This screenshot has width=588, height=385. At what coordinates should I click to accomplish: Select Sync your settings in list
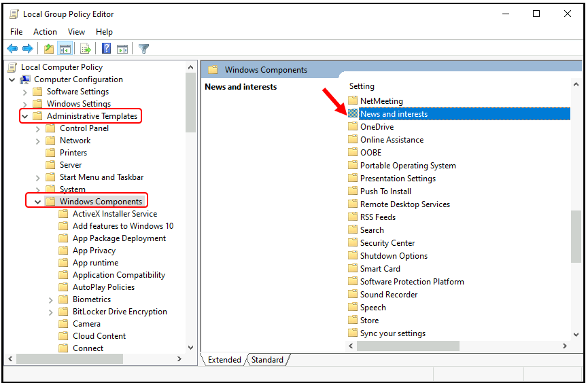pos(393,333)
